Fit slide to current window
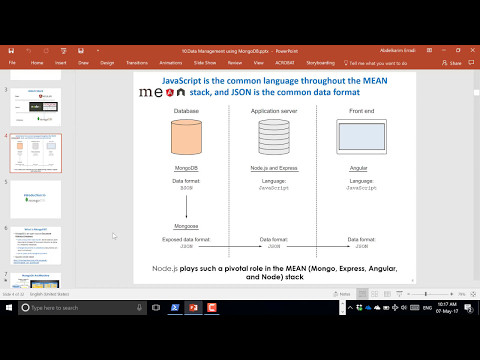 coord(473,294)
